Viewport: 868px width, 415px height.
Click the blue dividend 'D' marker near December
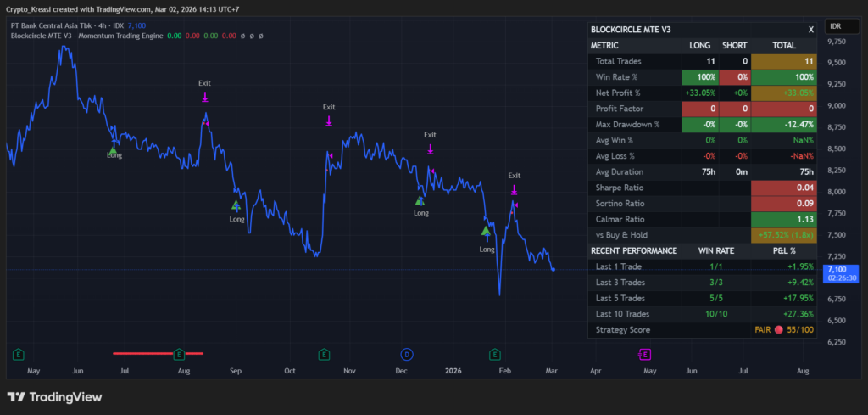(408, 353)
